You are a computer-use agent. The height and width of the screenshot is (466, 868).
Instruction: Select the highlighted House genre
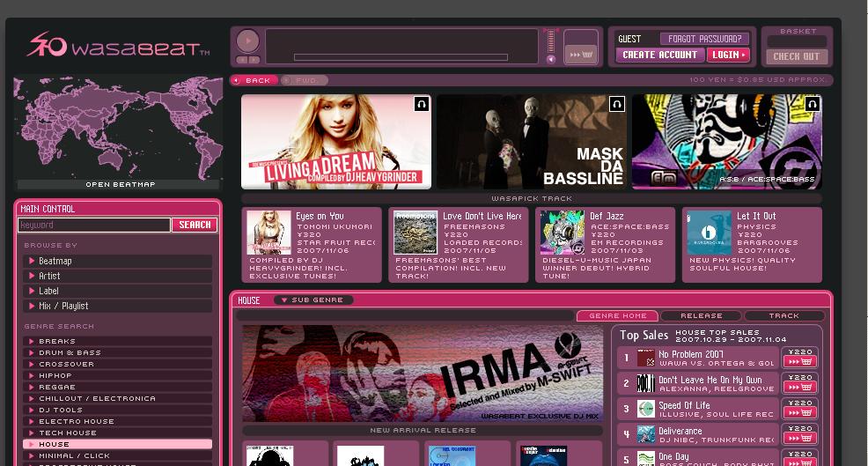[x=117, y=444]
